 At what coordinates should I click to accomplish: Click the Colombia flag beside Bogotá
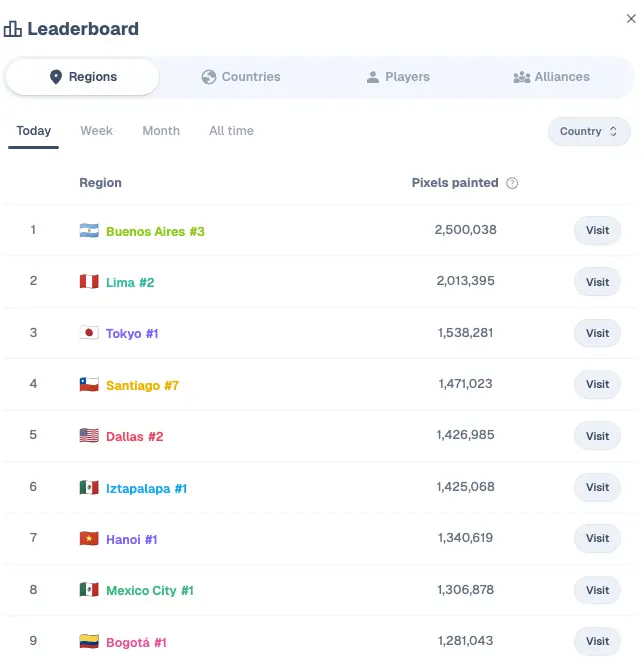point(89,642)
